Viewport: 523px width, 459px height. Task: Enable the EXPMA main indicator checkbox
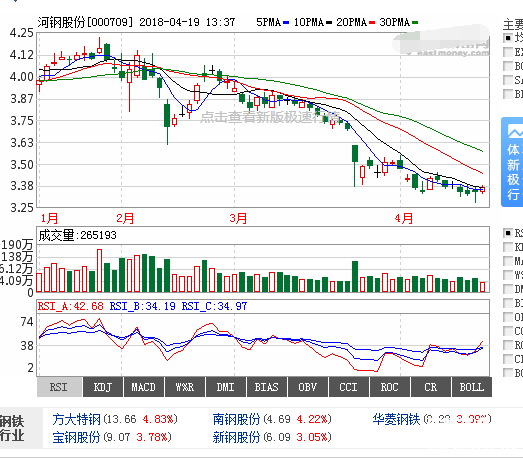508,52
